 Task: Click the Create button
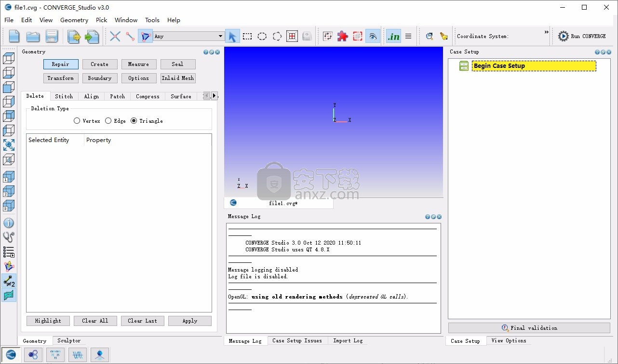(x=99, y=64)
